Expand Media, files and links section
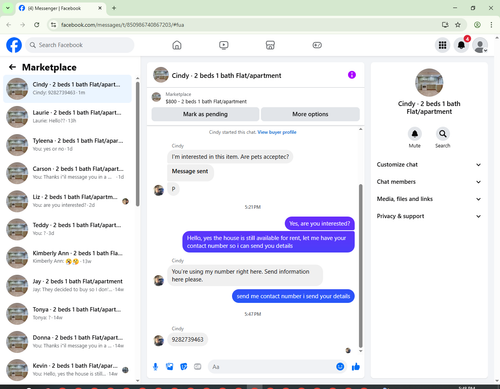The height and width of the screenshot is (389, 500). pyautogui.click(x=429, y=199)
